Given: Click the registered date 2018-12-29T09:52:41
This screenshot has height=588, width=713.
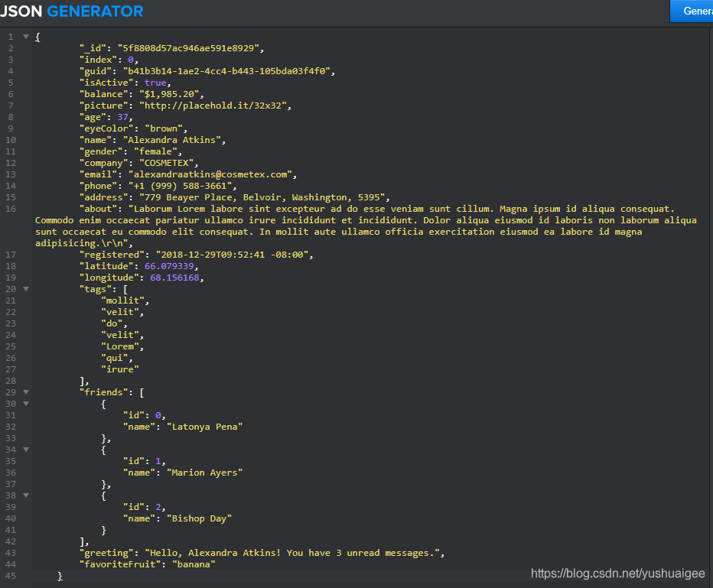Looking at the screenshot, I should pos(213,255).
